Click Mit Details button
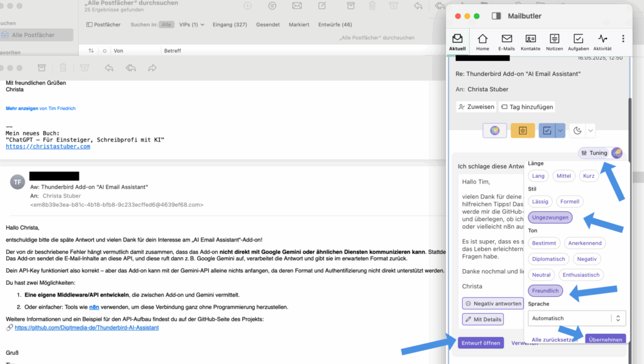The width and height of the screenshot is (644, 364). [483, 319]
